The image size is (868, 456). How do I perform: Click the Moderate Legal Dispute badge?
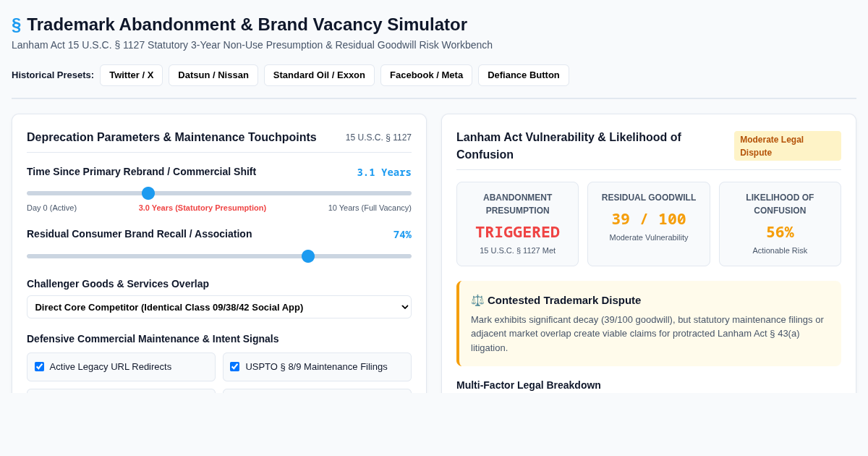tap(788, 145)
